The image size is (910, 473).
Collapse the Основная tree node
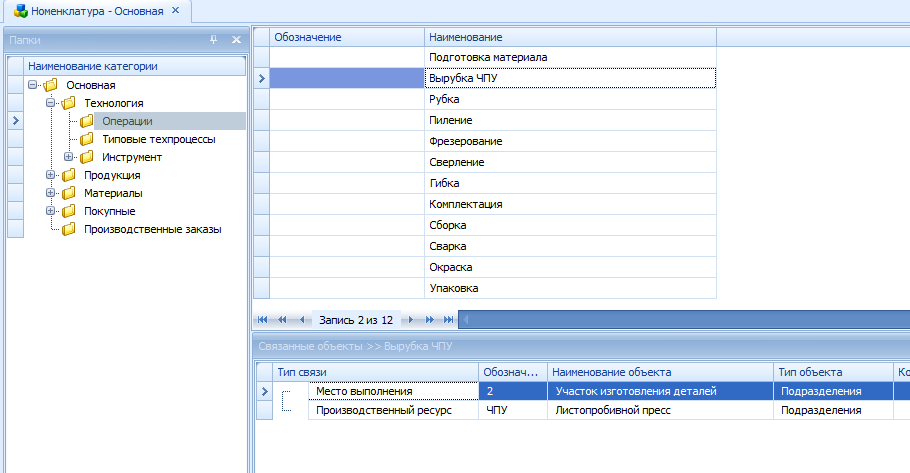pyautogui.click(x=32, y=85)
